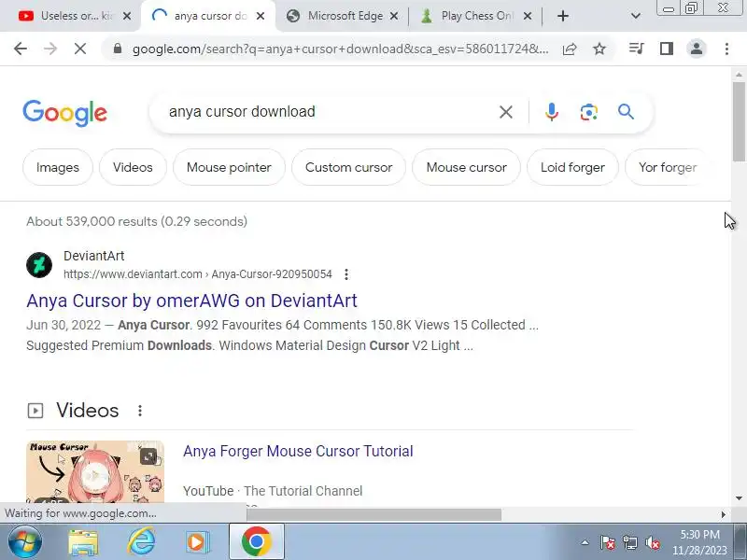Click the share page icon in address bar

[x=570, y=49]
